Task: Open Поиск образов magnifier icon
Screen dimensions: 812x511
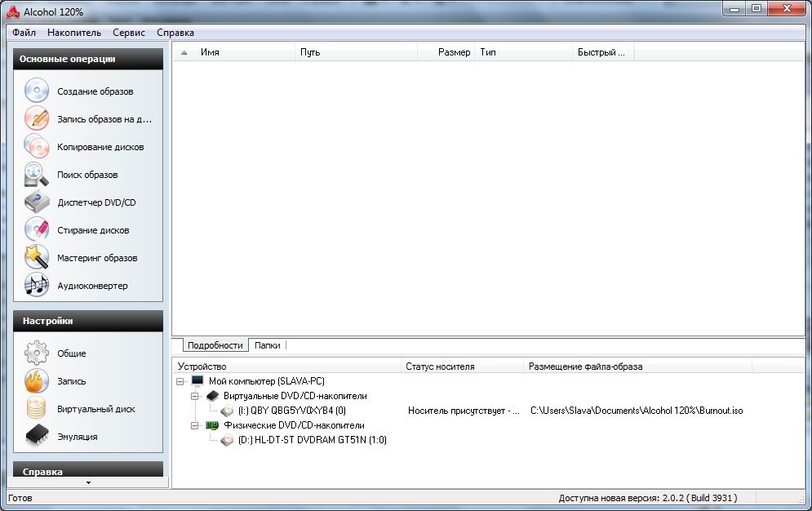Action: coord(37,175)
